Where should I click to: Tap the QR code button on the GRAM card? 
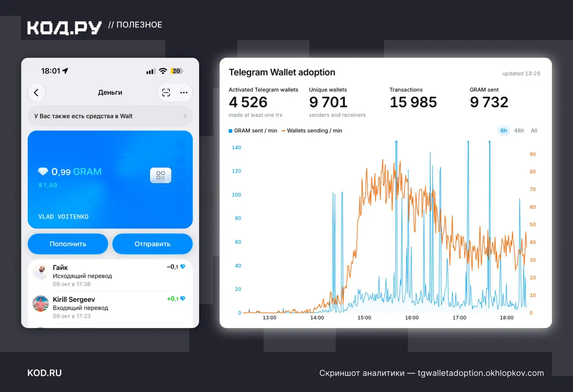[161, 175]
